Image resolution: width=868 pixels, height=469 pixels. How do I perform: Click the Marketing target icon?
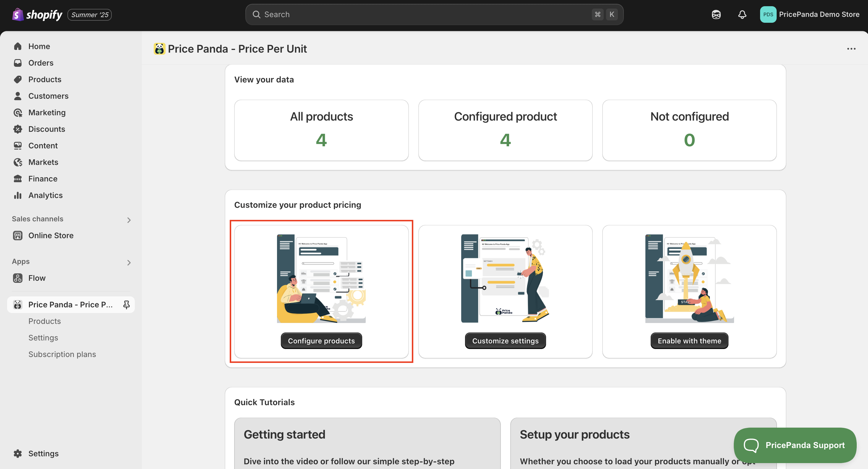(x=18, y=113)
